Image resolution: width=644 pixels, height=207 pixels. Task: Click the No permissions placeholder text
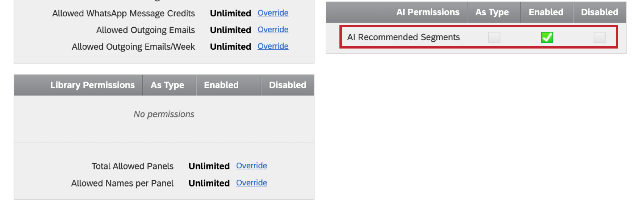[x=164, y=114]
